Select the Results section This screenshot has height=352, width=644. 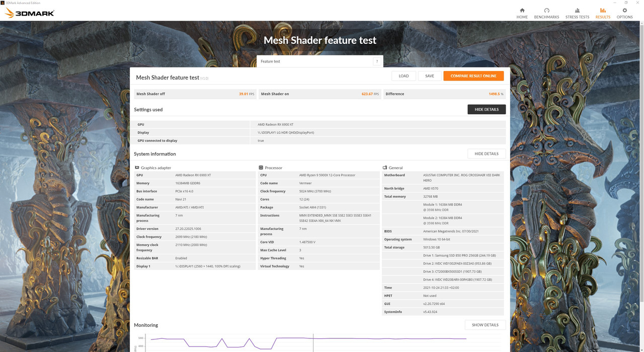603,13
